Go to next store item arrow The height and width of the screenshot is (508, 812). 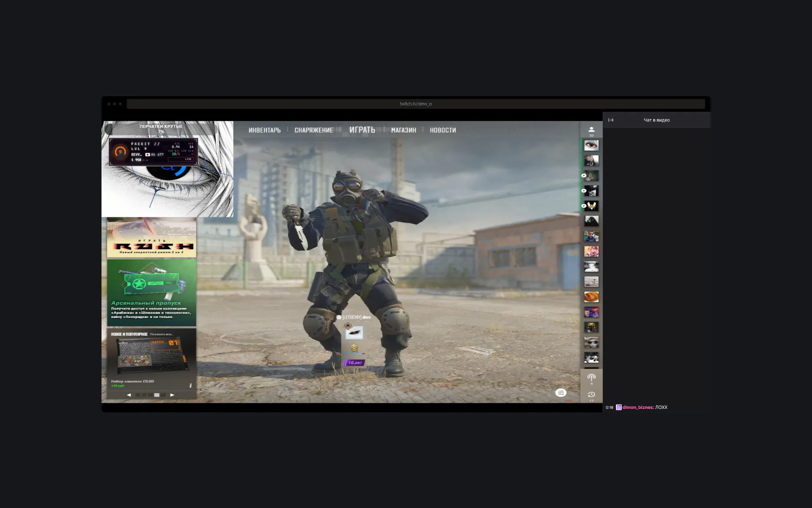(172, 395)
